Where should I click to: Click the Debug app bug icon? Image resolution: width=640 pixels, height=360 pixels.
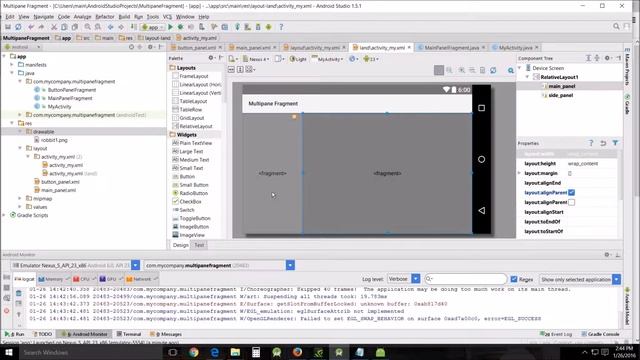click(x=180, y=27)
